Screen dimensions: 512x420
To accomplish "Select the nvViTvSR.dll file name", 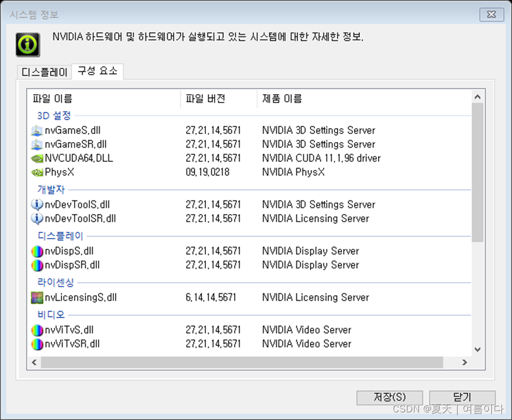I will (x=72, y=344).
